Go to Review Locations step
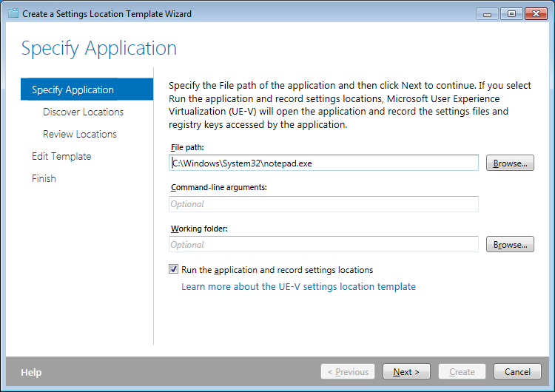This screenshot has height=392, width=555. (x=79, y=134)
